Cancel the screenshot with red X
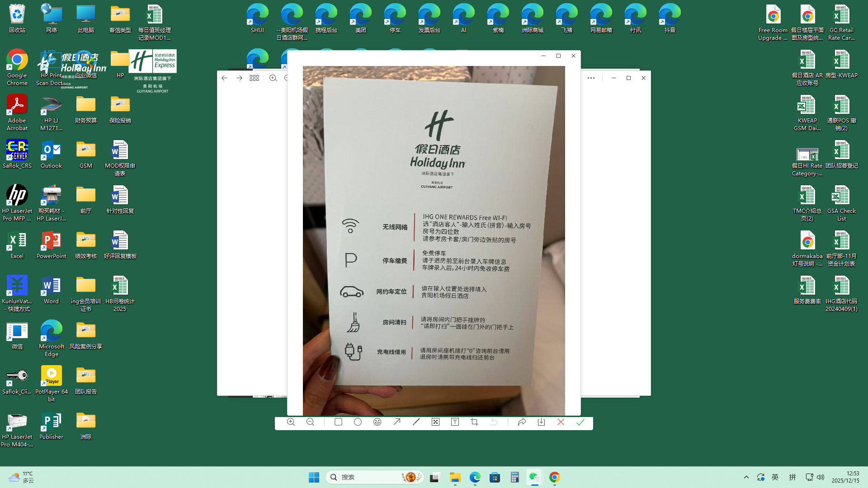This screenshot has height=488, width=868. (561, 422)
